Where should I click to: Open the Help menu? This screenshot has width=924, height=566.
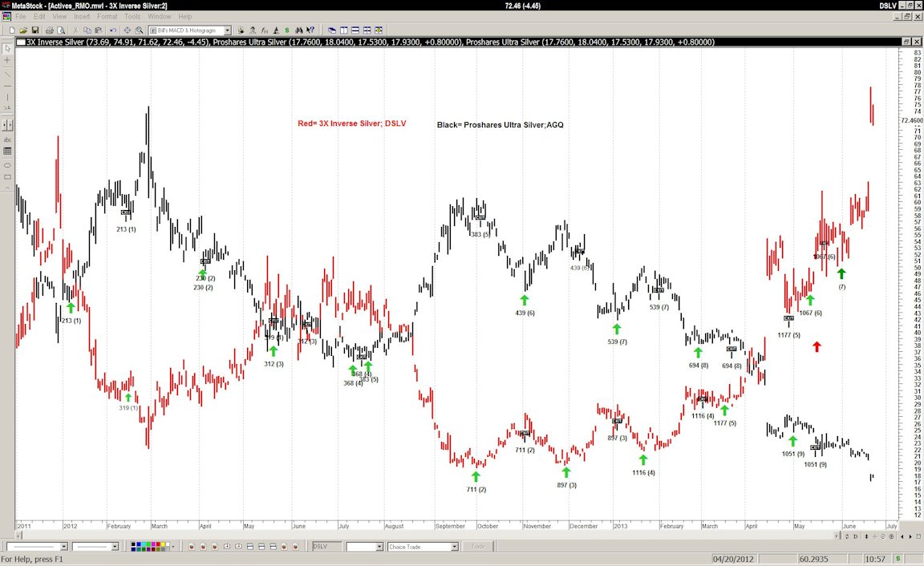click(x=185, y=17)
